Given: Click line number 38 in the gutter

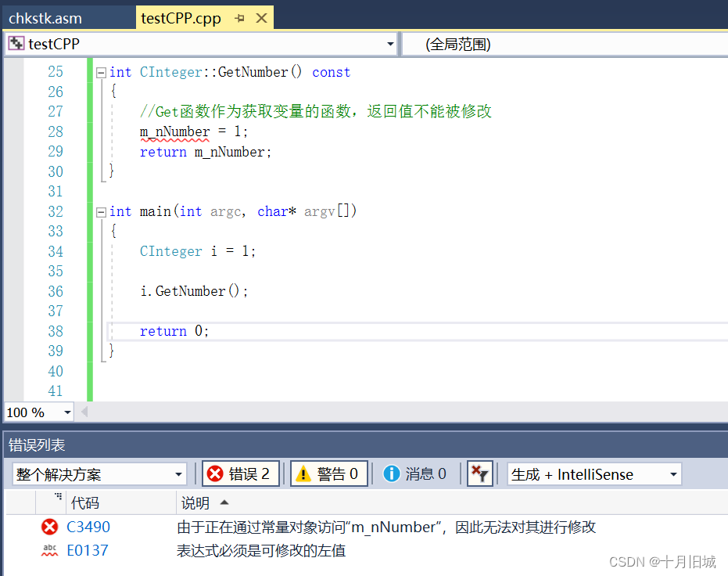Looking at the screenshot, I should pyautogui.click(x=56, y=331).
